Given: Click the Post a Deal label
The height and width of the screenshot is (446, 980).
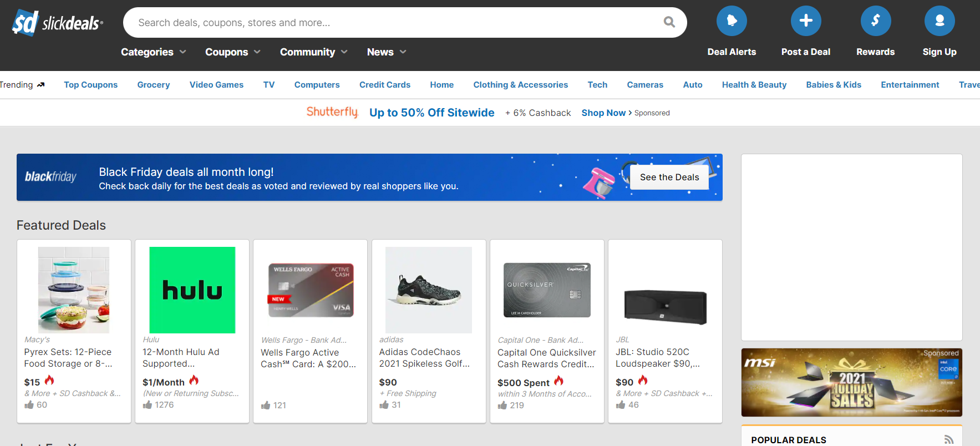Looking at the screenshot, I should pos(806,52).
